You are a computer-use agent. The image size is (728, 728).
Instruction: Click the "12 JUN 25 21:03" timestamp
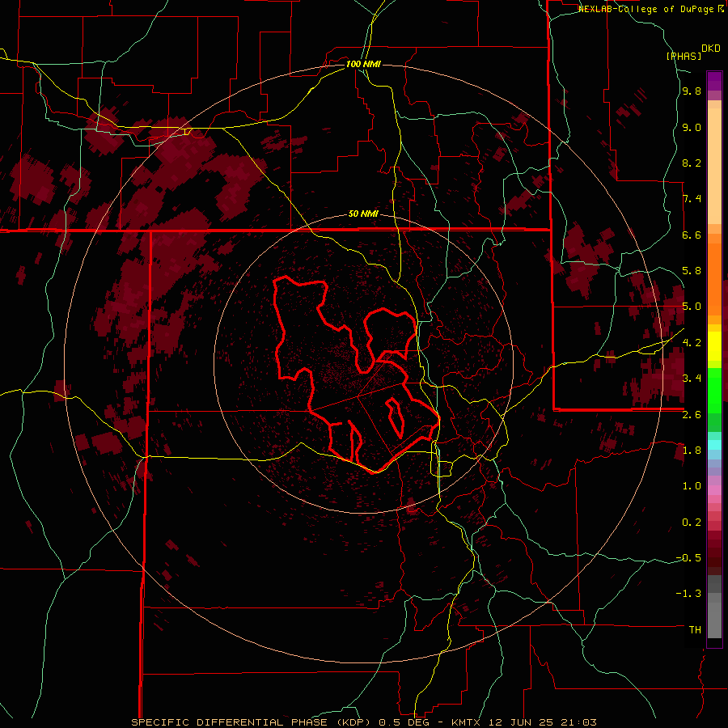(543, 722)
